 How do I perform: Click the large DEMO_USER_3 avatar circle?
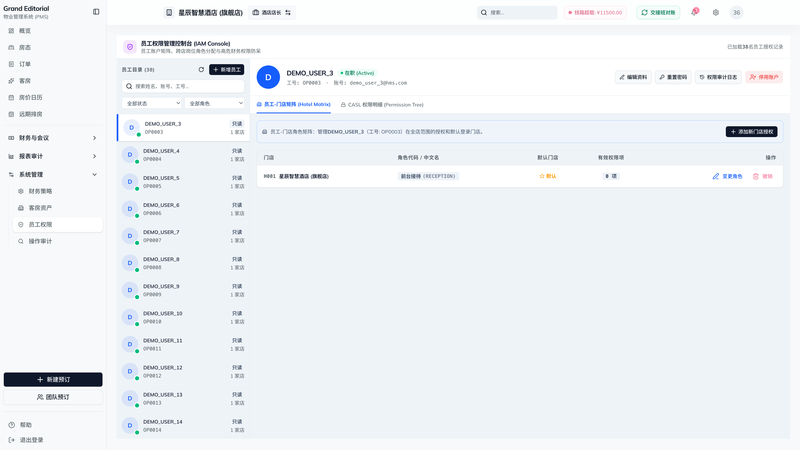click(268, 77)
